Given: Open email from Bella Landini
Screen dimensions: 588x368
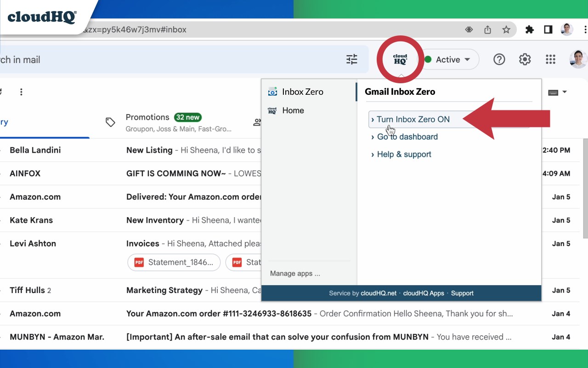Looking at the screenshot, I should coord(131,150).
